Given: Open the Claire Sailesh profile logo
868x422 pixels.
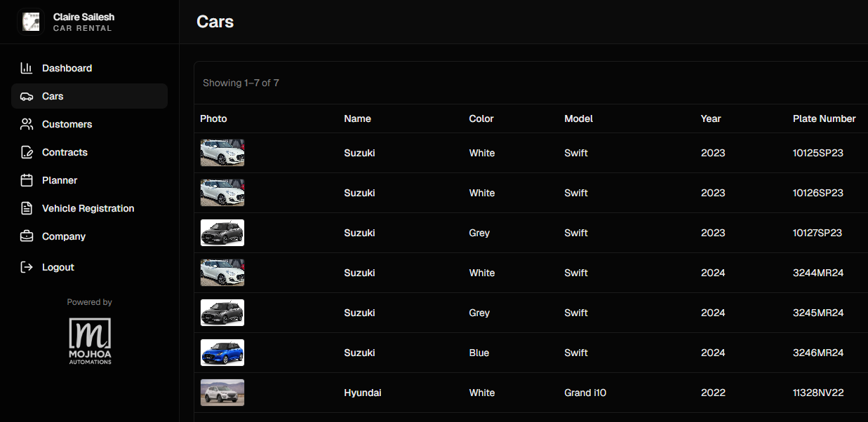Looking at the screenshot, I should pos(31,21).
